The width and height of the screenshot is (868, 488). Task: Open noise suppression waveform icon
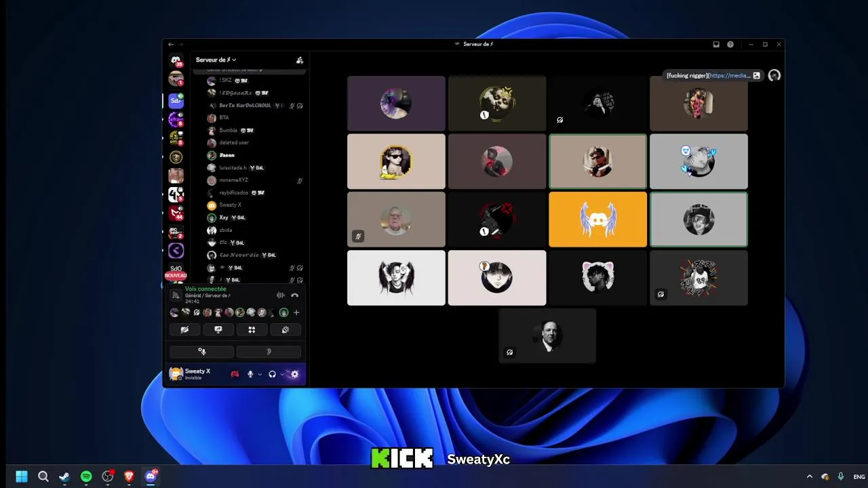tap(281, 296)
